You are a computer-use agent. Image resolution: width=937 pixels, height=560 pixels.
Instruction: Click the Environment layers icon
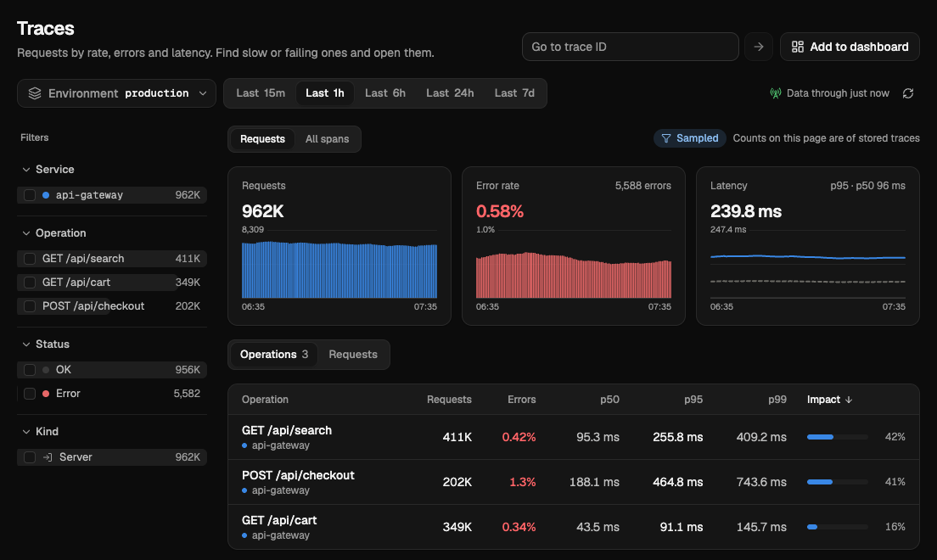(x=35, y=93)
